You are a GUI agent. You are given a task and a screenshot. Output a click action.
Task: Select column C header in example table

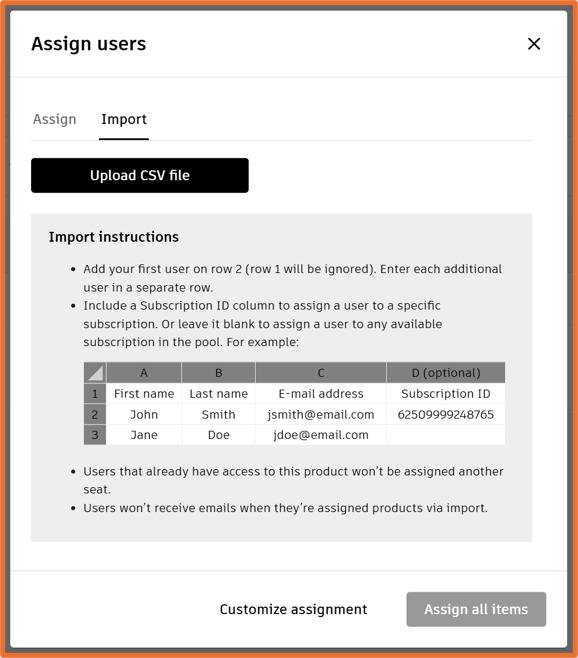point(321,373)
